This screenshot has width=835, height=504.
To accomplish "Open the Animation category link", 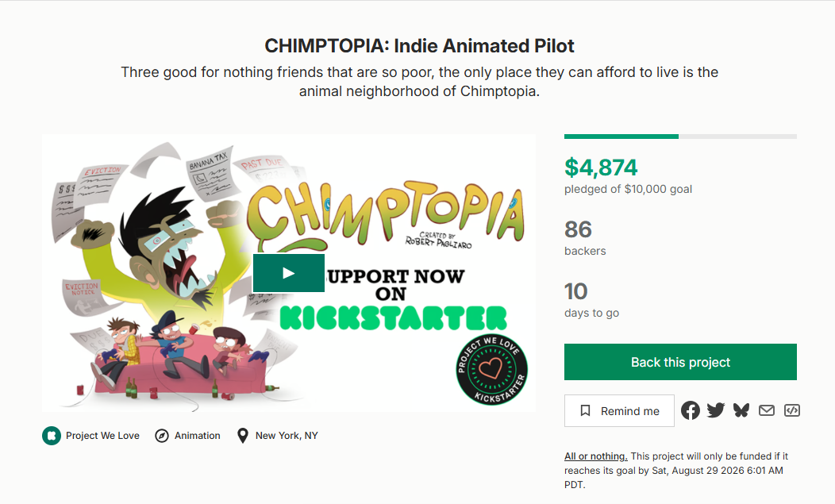I will [197, 436].
